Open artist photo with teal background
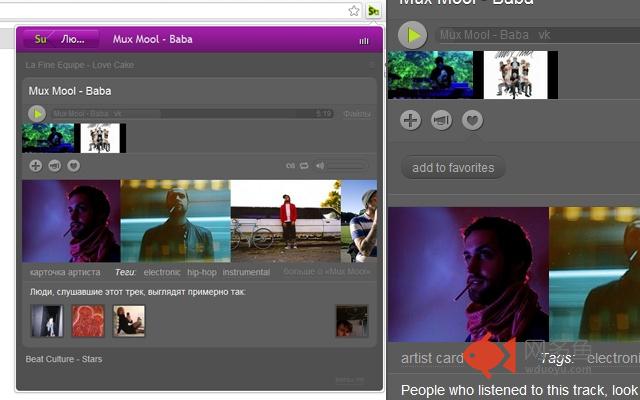 (176, 221)
